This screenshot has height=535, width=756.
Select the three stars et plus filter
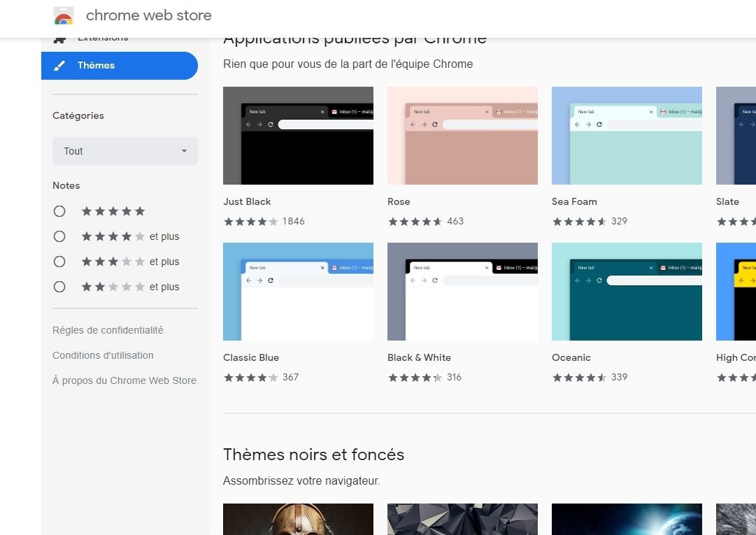pos(59,262)
